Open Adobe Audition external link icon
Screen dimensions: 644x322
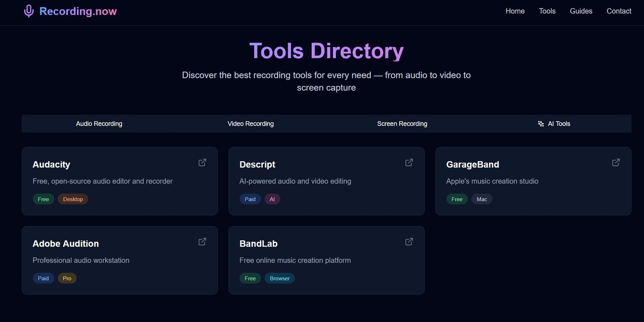(202, 241)
